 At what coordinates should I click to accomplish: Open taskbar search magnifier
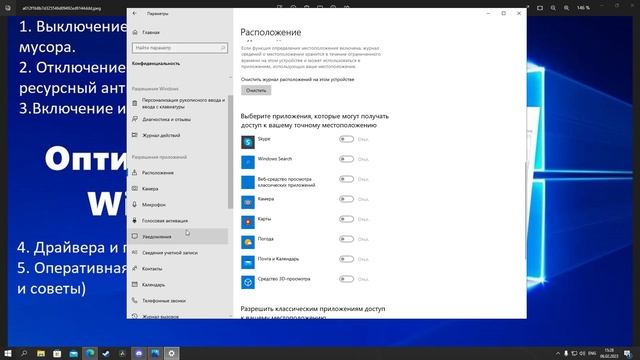pos(24,353)
